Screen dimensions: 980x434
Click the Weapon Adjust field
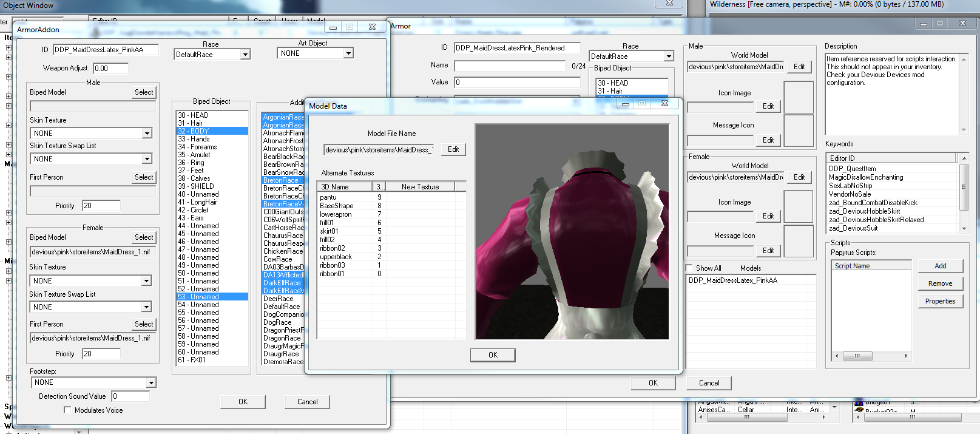(110, 69)
